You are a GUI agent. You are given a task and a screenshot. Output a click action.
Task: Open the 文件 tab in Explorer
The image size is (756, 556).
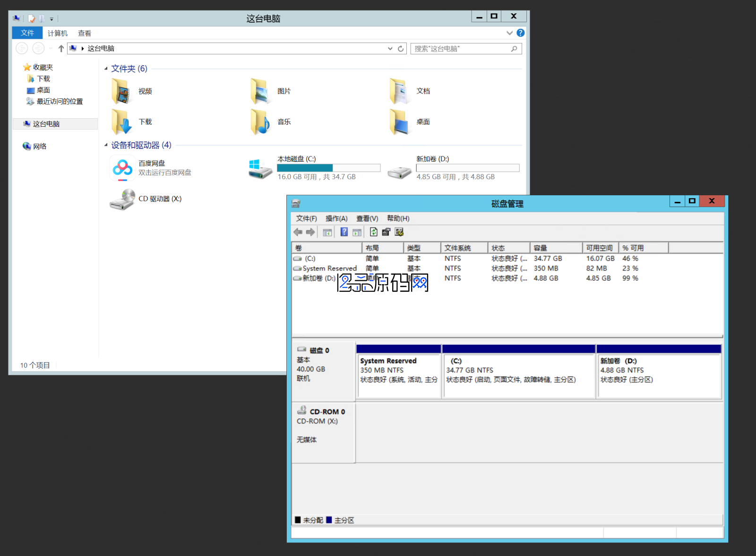(27, 33)
